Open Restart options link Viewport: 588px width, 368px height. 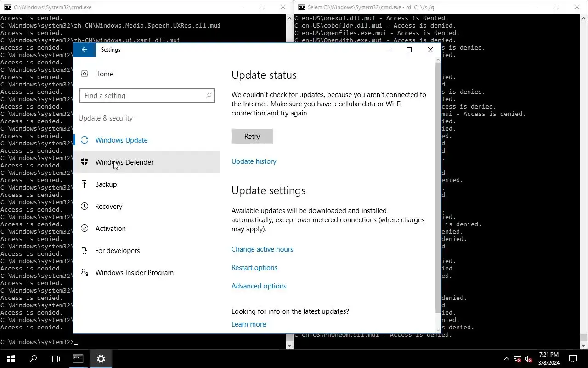click(x=254, y=268)
